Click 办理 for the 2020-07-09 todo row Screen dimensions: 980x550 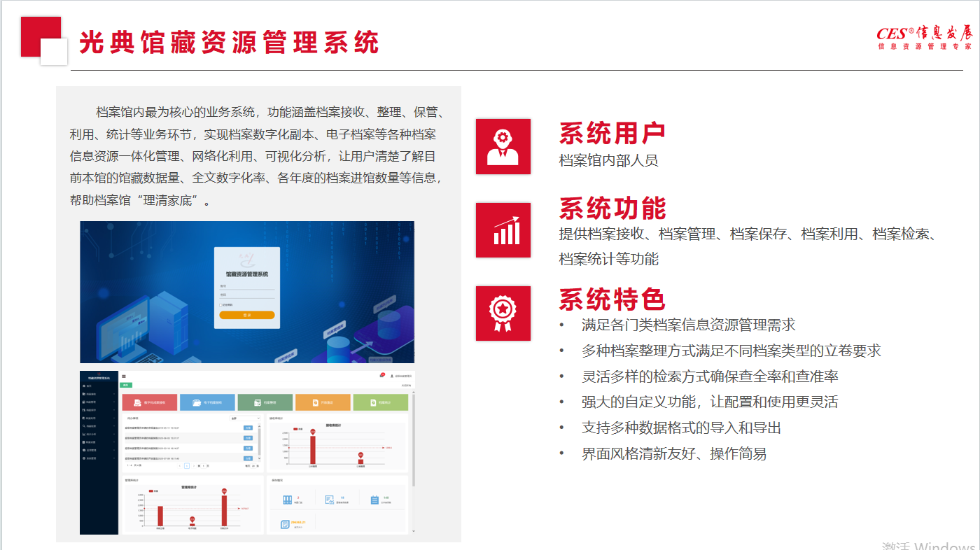tap(248, 458)
